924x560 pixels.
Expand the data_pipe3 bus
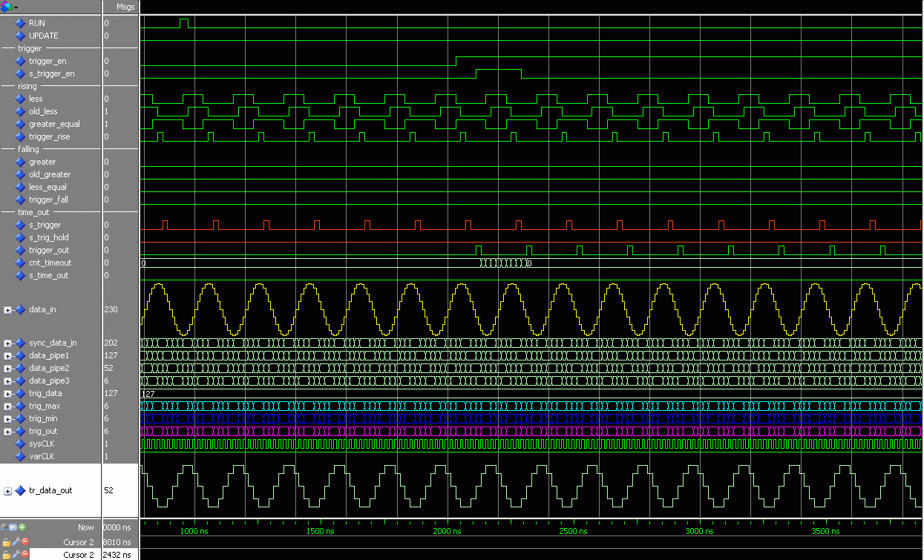(7, 381)
